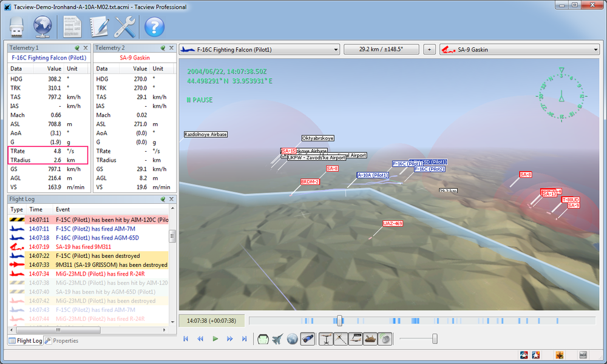Click the green play button
The image size is (607, 364).
click(x=215, y=339)
